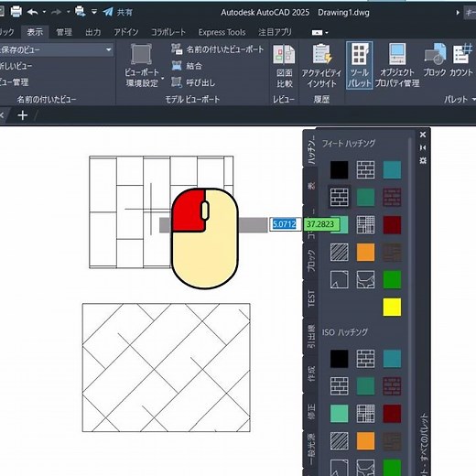Click the Plot printer icon in the quick access toolbar
Viewport: 476px width, 476px height.
[16, 12]
